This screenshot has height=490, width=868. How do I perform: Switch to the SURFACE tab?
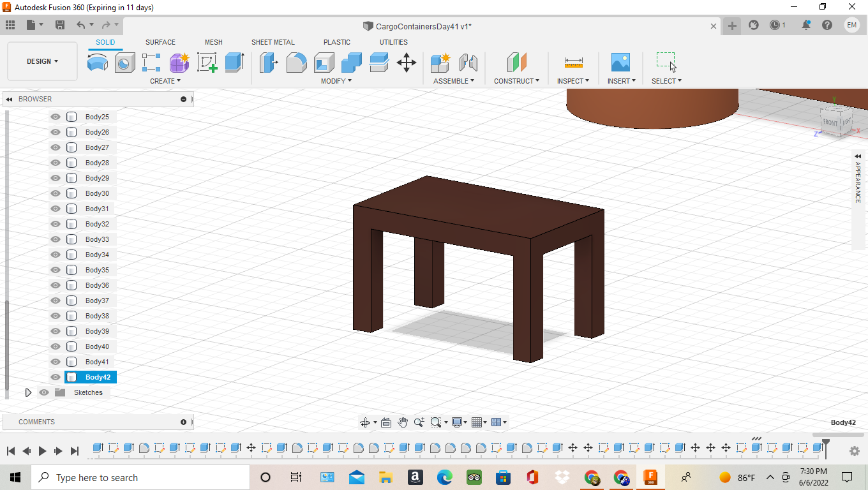[160, 42]
